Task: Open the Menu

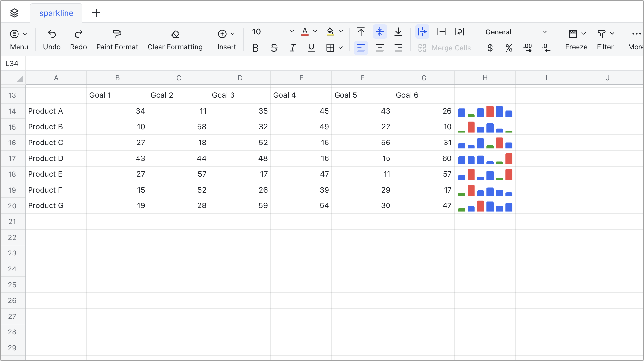Action: 18,39
